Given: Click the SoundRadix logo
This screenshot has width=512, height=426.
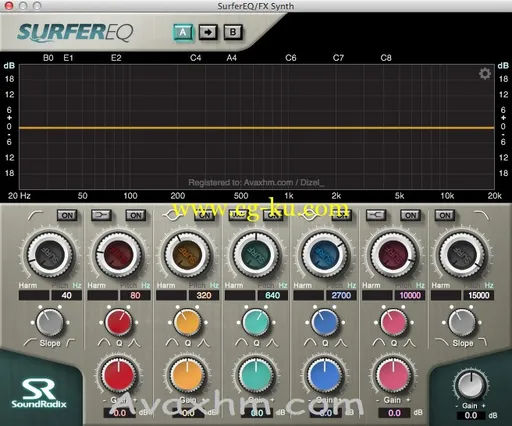Looking at the screenshot, I should click(39, 393).
